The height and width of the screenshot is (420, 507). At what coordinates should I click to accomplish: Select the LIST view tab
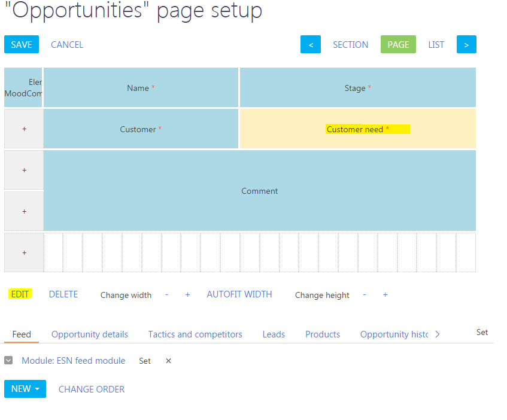coord(436,44)
